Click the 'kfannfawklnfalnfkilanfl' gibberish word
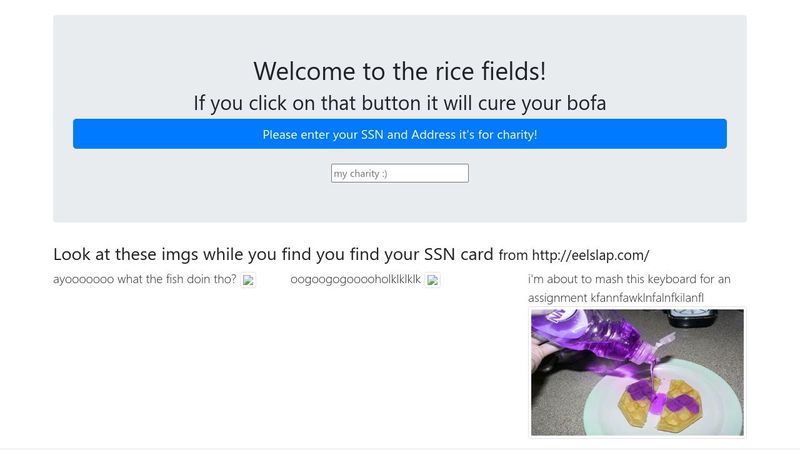 click(647, 298)
